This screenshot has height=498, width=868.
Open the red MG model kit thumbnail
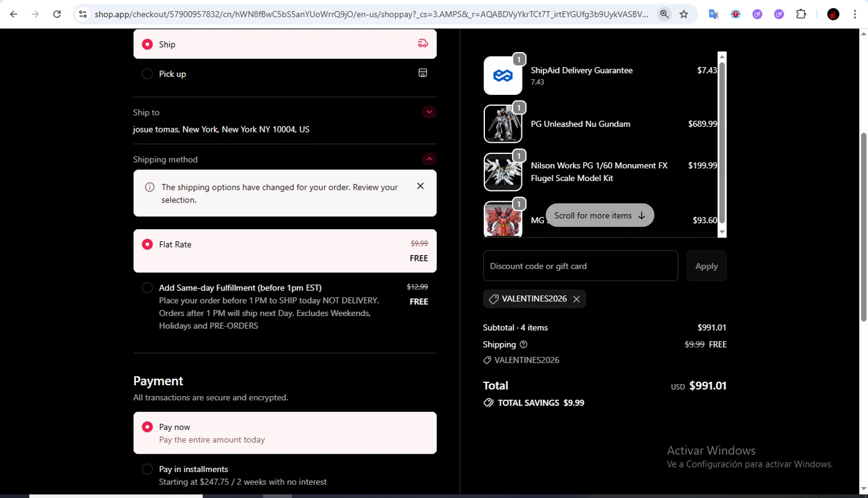coord(503,219)
